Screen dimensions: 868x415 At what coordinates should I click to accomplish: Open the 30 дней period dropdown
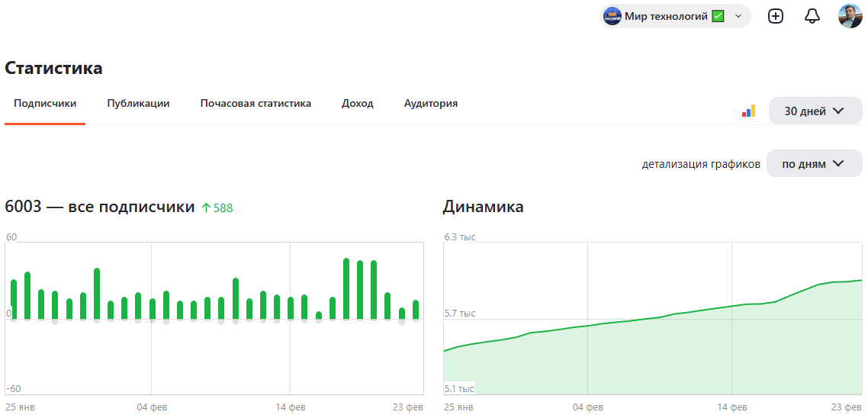click(x=815, y=111)
